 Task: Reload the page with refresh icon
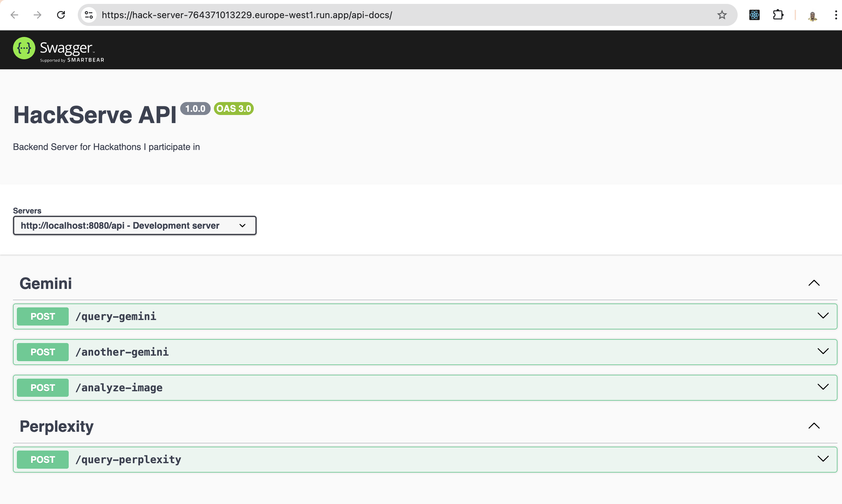tap(61, 15)
